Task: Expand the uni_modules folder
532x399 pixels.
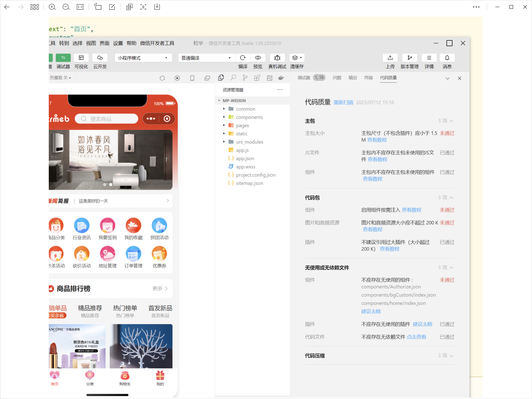Action: coord(224,142)
